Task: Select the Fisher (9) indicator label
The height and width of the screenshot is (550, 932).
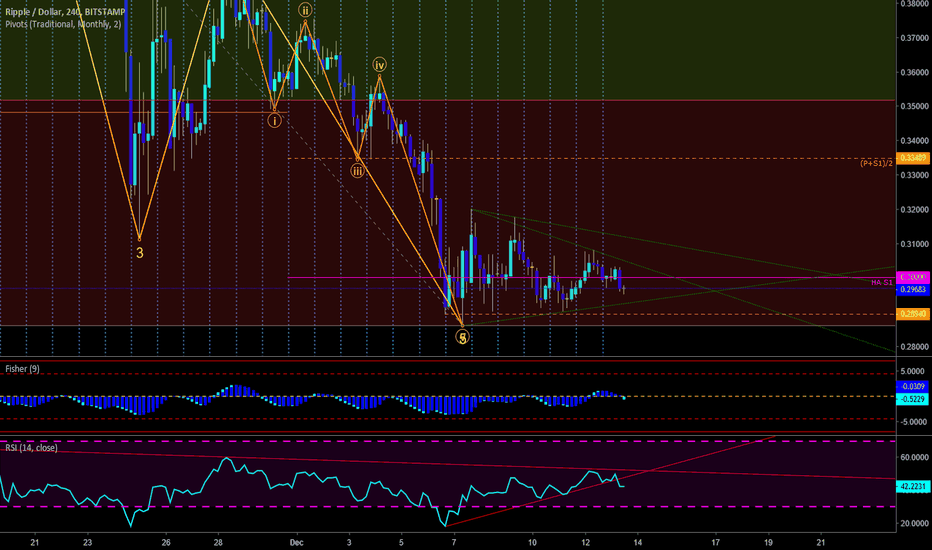Action: (x=23, y=369)
